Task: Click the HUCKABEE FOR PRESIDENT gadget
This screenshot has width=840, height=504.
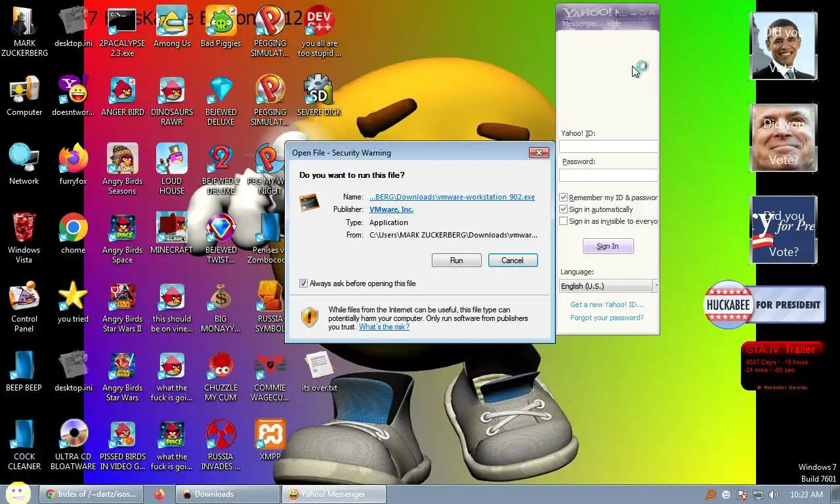Action: tap(765, 304)
